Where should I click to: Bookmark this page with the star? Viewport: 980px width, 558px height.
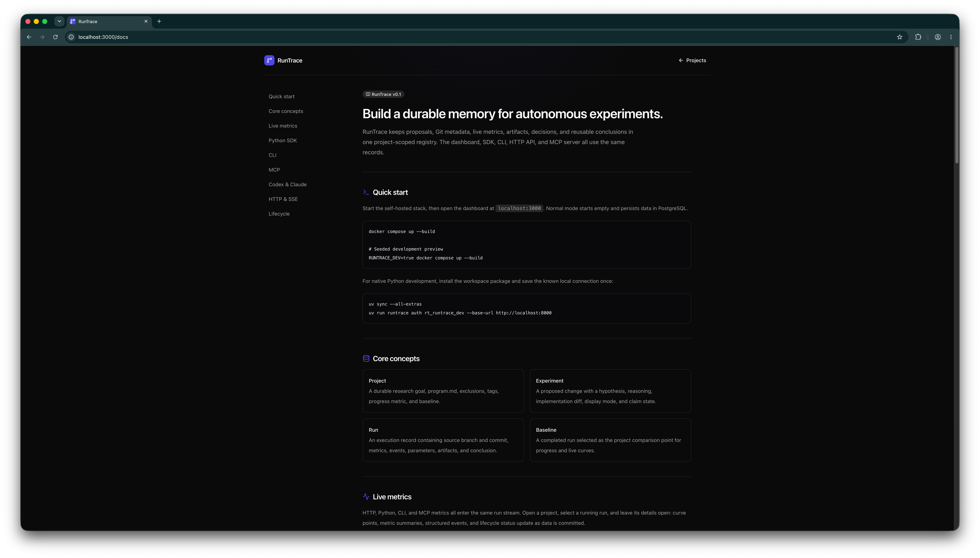899,37
